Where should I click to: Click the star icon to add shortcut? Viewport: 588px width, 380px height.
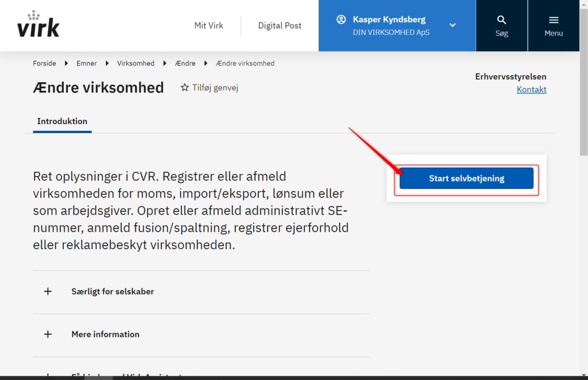point(184,88)
